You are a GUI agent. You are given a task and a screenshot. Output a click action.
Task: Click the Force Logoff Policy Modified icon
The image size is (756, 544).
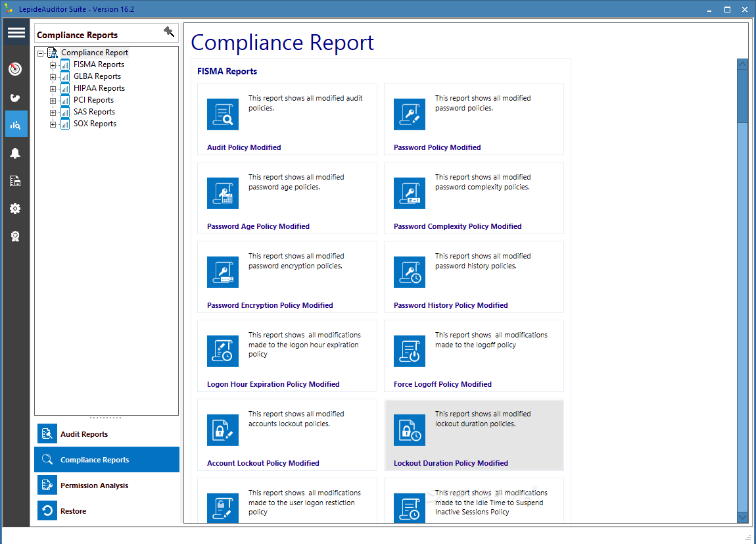click(410, 351)
